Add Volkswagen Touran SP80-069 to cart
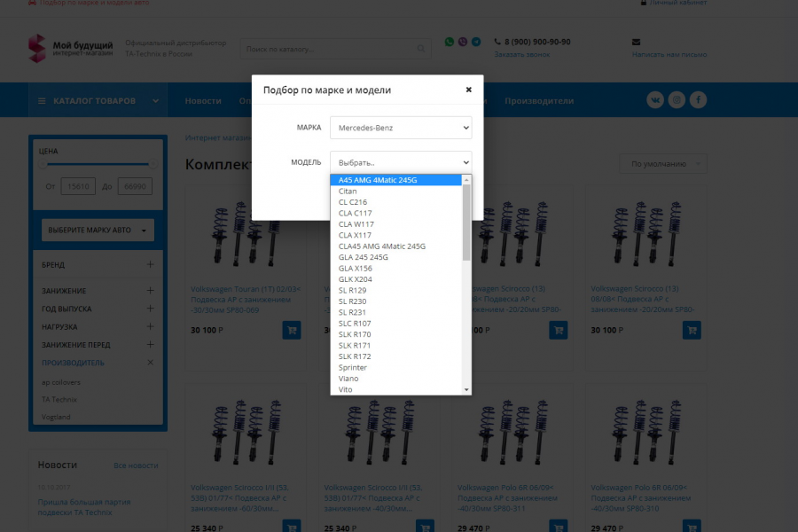 click(292, 331)
